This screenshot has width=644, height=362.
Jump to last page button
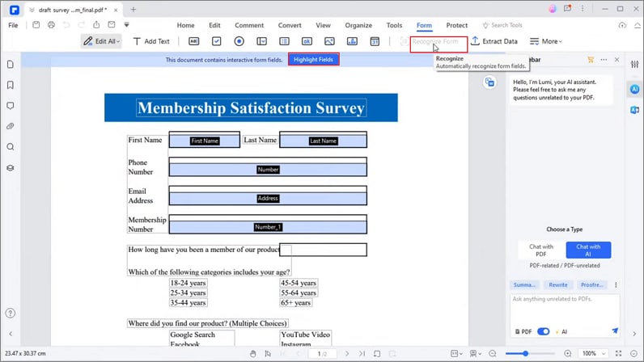pyautogui.click(x=362, y=353)
